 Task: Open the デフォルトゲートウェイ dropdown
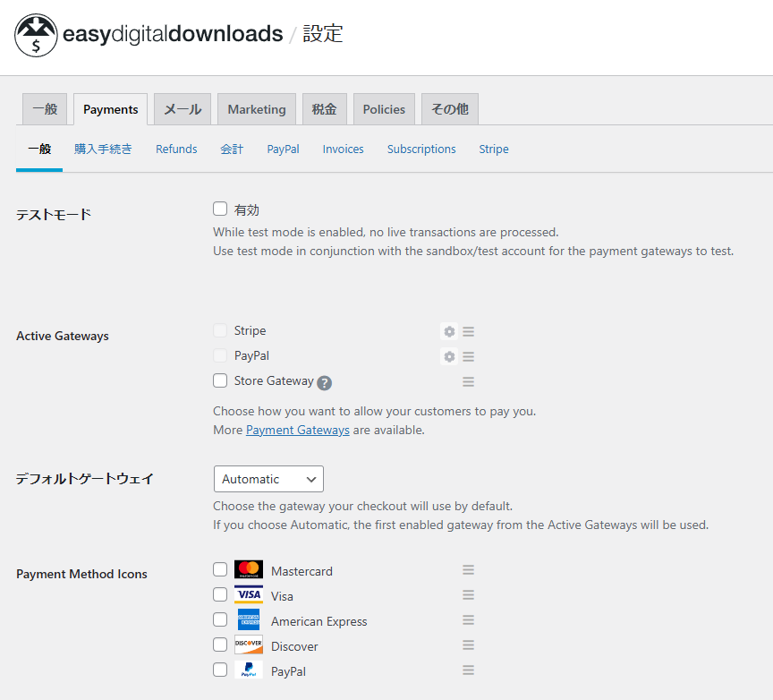268,478
